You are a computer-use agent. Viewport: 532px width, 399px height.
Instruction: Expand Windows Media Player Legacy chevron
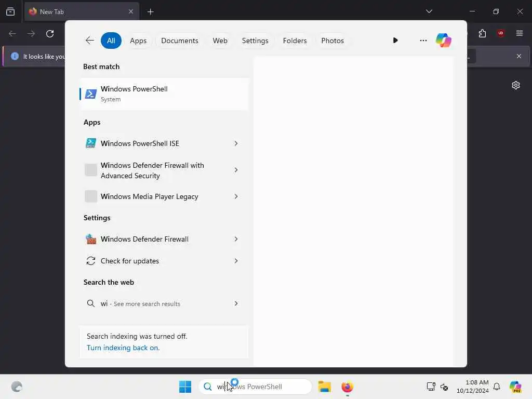236,196
